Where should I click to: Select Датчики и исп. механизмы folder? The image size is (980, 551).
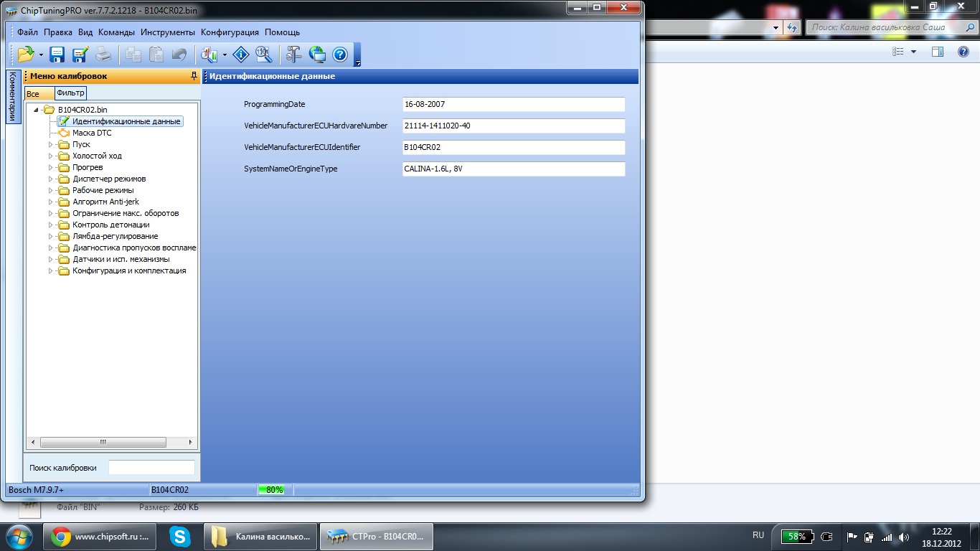coord(121,259)
